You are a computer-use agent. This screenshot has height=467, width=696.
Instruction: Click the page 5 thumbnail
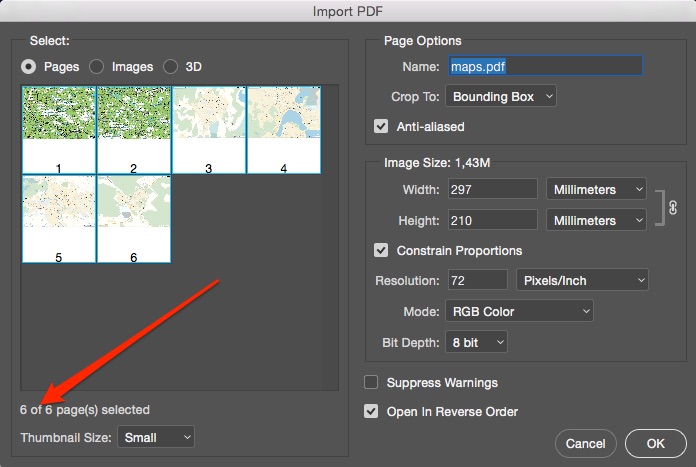tap(59, 219)
